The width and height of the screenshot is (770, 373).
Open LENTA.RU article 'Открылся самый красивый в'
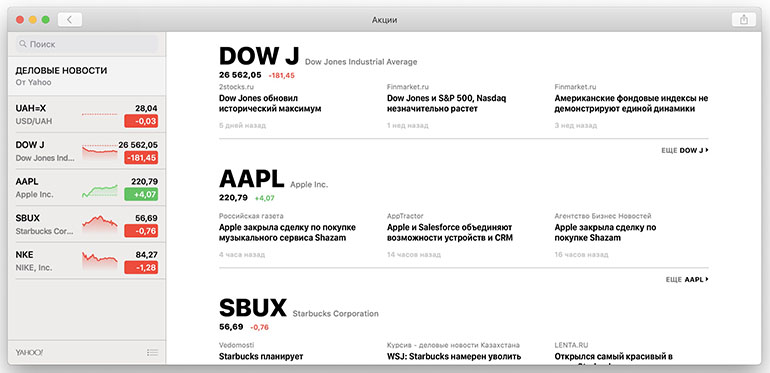point(613,356)
